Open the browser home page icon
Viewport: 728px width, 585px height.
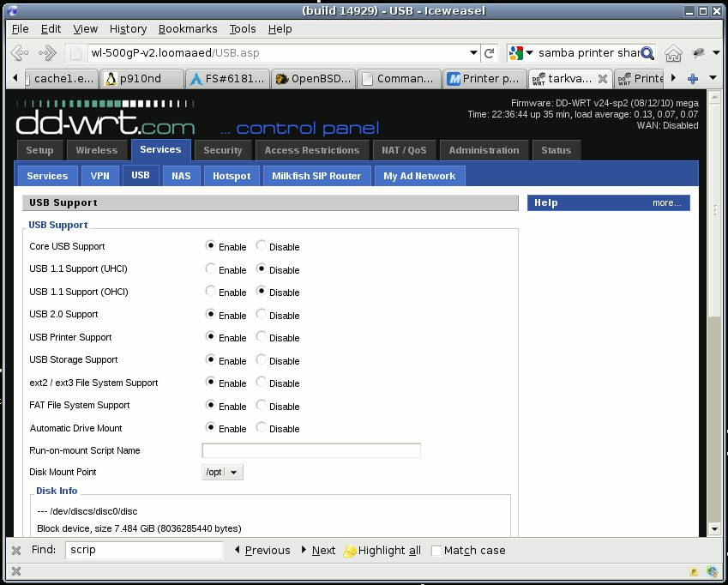pyautogui.click(x=673, y=53)
